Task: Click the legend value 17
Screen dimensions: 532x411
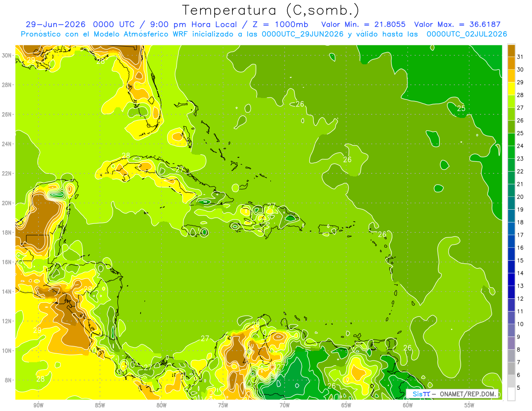Action: [520, 235]
